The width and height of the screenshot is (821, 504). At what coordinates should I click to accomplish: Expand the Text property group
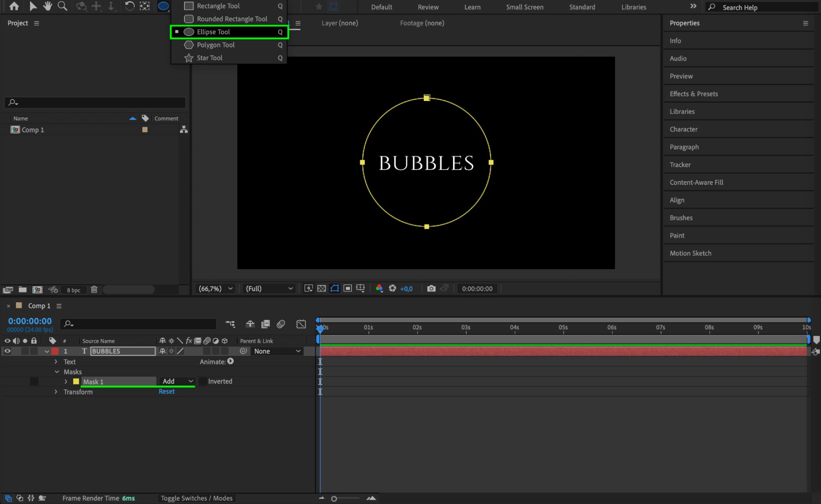(56, 362)
